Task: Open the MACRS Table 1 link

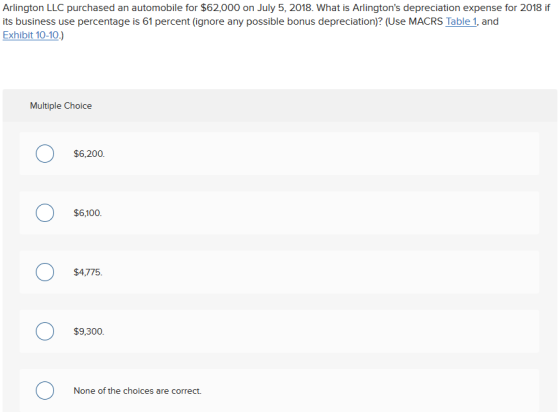Action: coord(461,21)
